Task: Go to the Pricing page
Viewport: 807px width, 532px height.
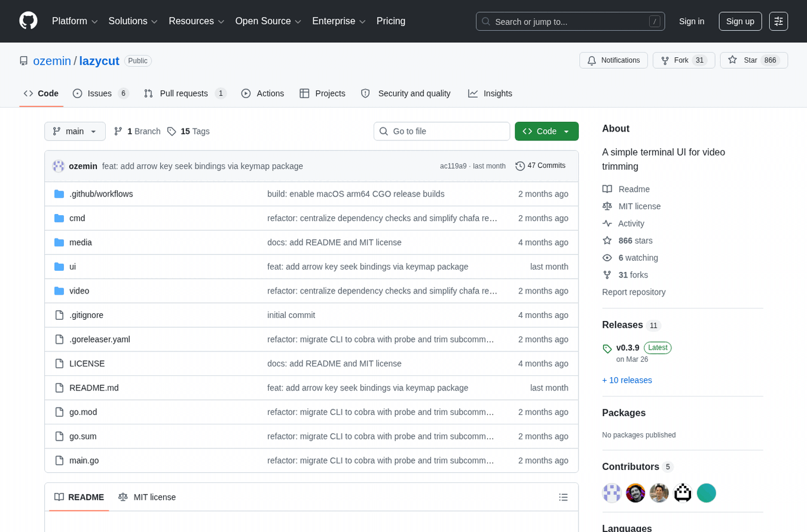Action: [x=391, y=22]
